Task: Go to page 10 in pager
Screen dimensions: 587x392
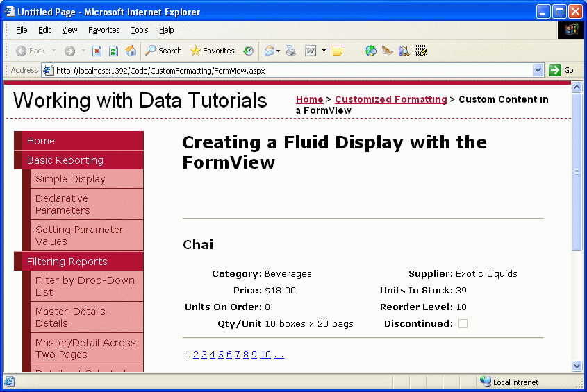Action: coord(265,355)
